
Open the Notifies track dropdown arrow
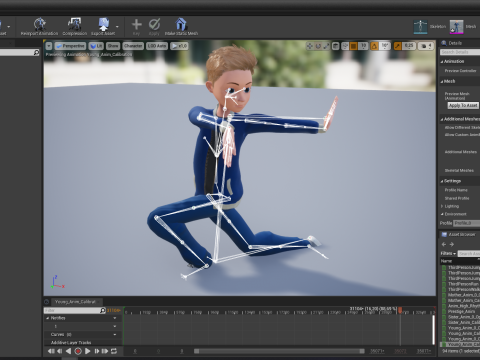coord(115,318)
